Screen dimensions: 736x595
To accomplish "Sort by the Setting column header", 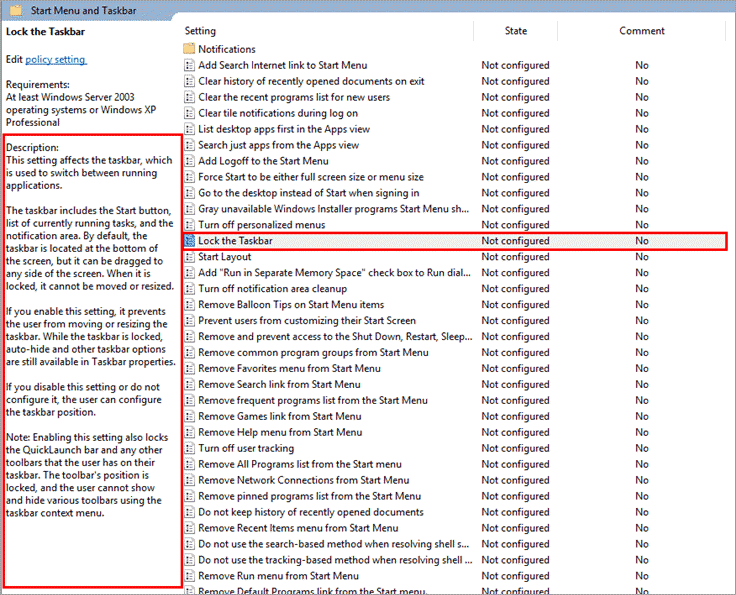I will (x=200, y=31).
